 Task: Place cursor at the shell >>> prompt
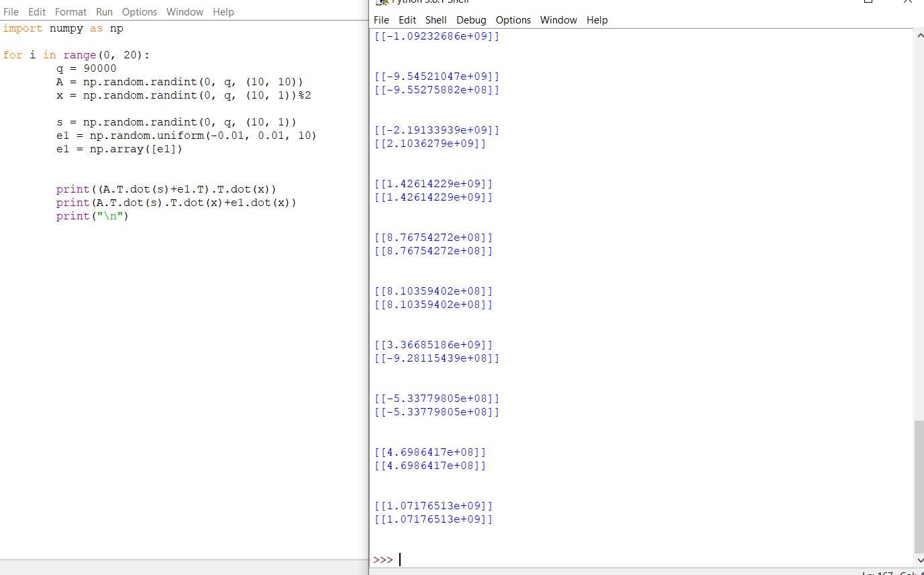point(399,559)
